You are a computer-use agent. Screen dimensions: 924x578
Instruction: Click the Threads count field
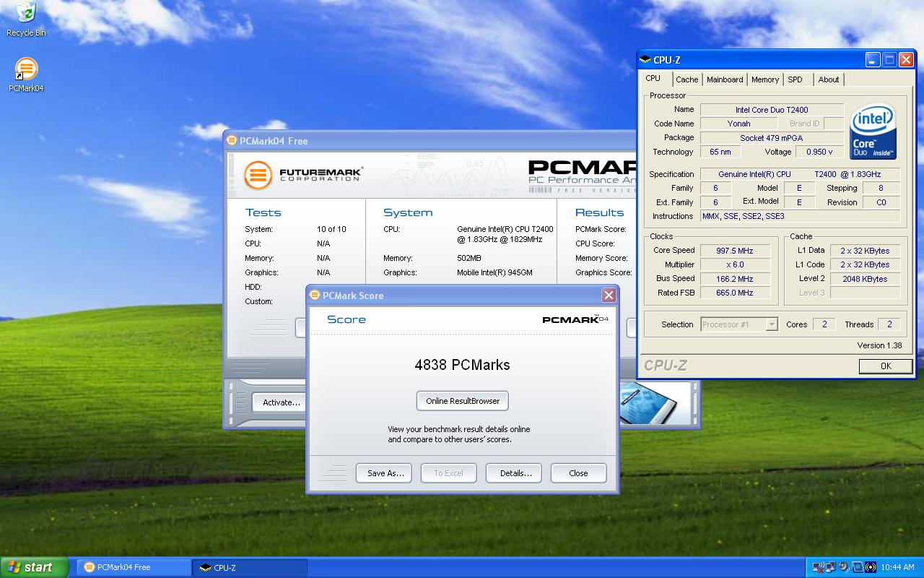(889, 324)
